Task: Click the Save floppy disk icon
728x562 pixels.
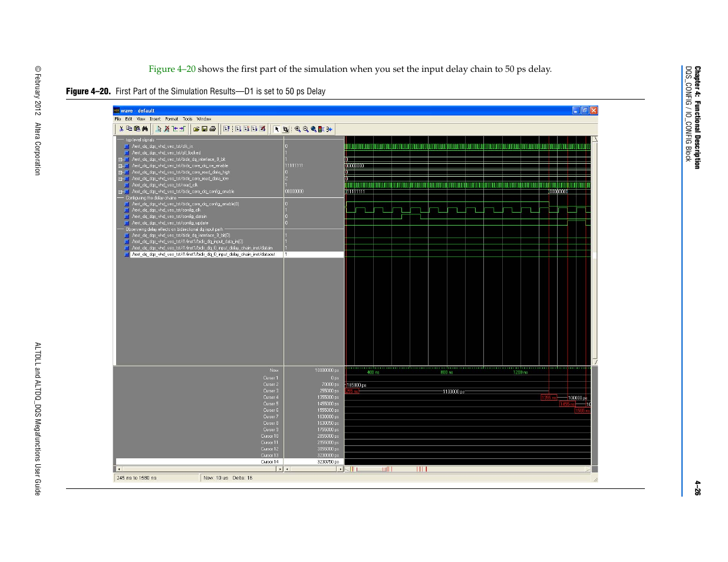Action: pos(205,129)
